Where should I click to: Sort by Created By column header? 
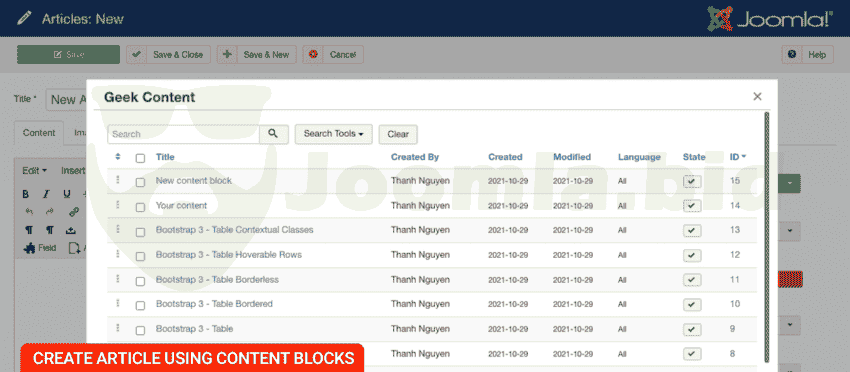(415, 157)
